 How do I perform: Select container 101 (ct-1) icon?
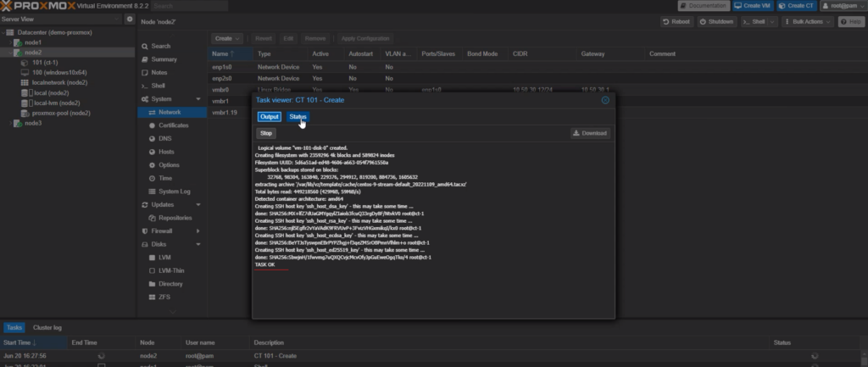pos(25,63)
